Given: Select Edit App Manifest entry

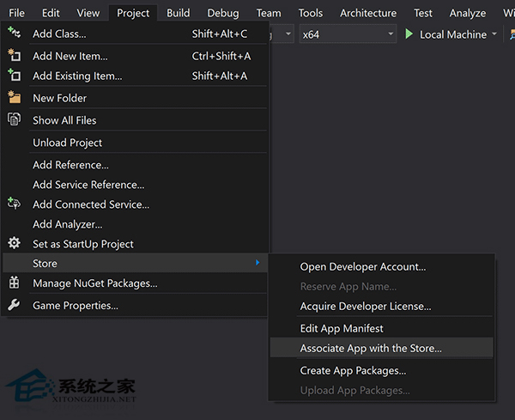Looking at the screenshot, I should (381, 328).
